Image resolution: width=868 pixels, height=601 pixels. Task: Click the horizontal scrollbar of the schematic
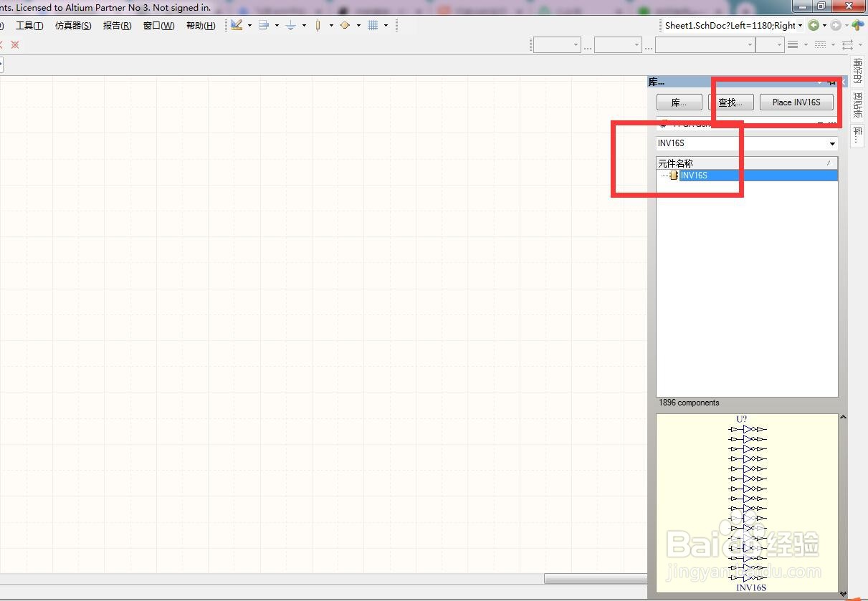[595, 579]
